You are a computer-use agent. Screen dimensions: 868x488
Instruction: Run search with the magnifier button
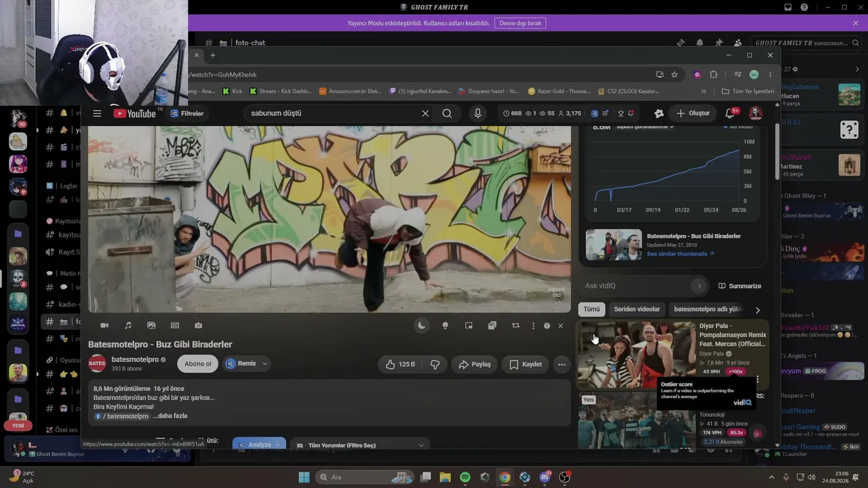(447, 113)
